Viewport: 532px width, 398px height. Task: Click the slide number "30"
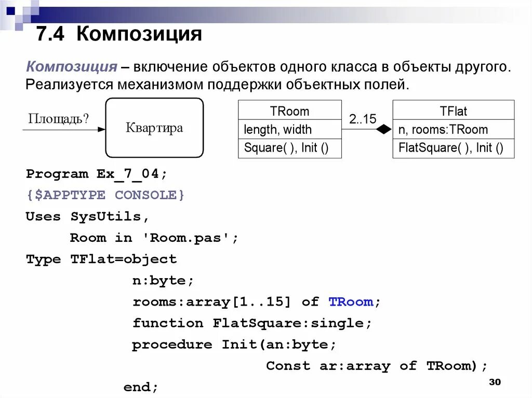[495, 382]
